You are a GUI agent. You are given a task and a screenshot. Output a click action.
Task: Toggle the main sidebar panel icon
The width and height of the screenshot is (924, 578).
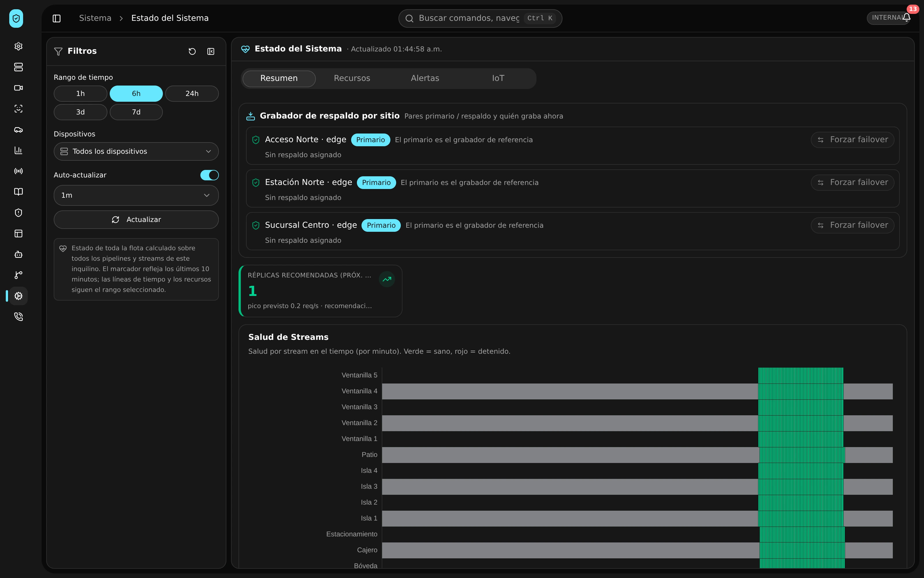pyautogui.click(x=57, y=18)
